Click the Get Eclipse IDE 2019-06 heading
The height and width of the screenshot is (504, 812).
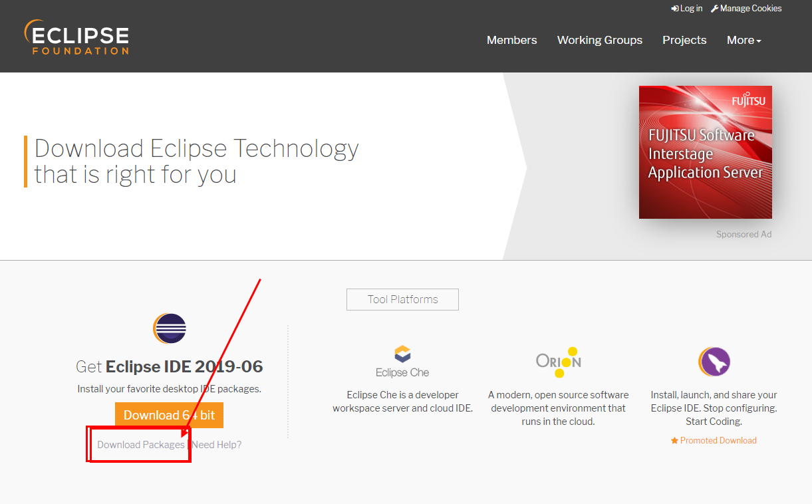click(x=170, y=366)
